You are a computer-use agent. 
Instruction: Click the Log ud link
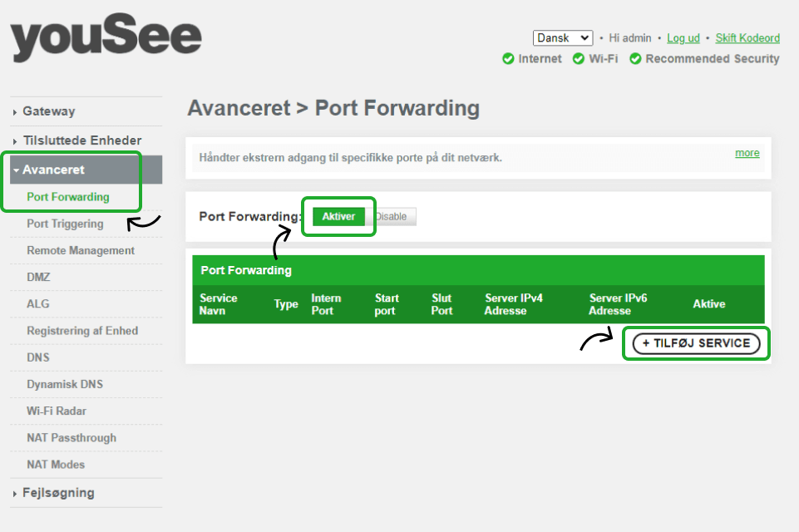(683, 38)
